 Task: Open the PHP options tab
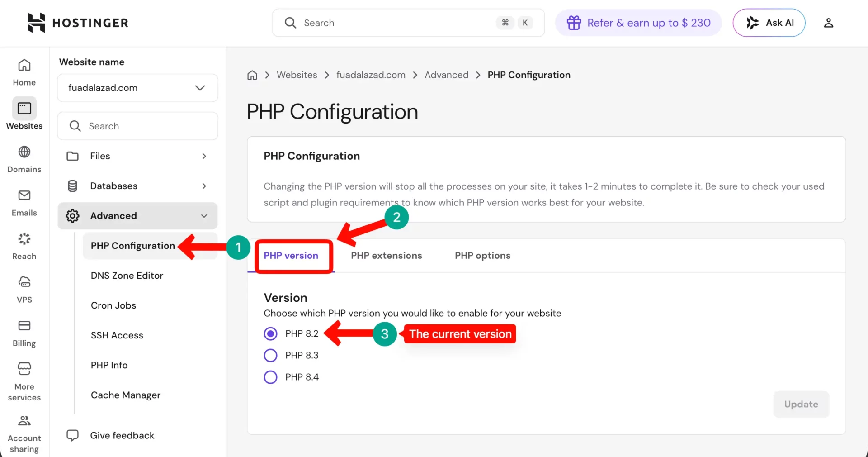tap(482, 256)
